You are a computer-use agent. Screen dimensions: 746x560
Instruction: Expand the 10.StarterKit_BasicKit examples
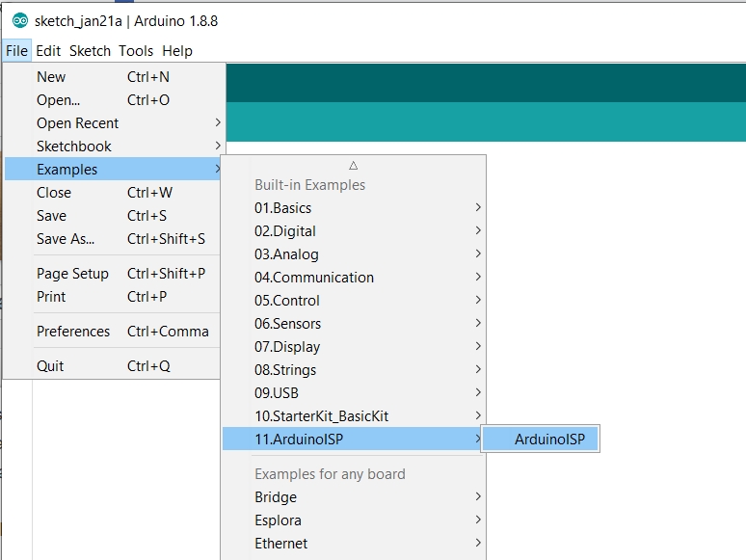click(x=354, y=416)
